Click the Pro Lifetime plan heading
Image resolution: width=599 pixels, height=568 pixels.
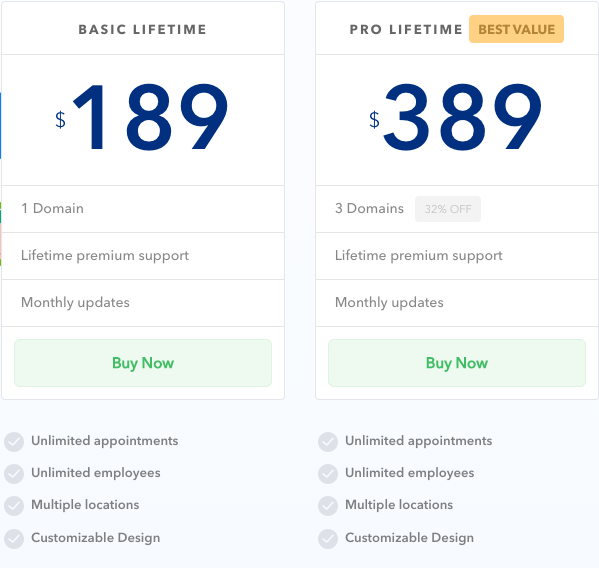[x=406, y=29]
